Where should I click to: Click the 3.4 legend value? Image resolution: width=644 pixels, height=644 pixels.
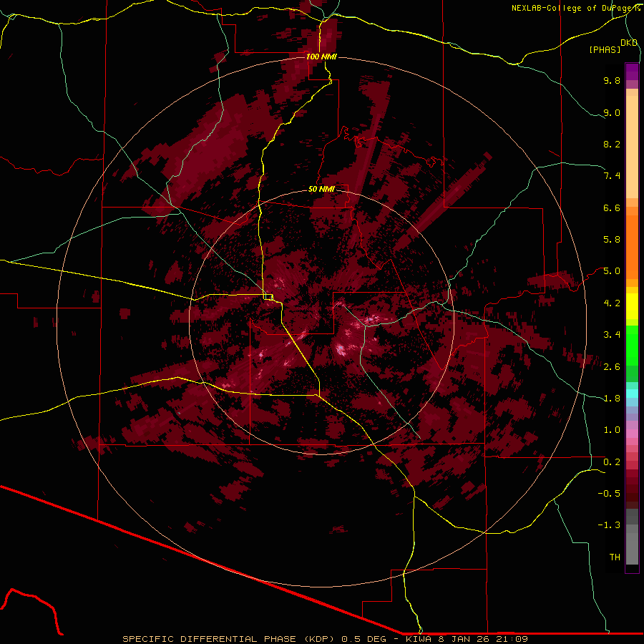point(612,335)
